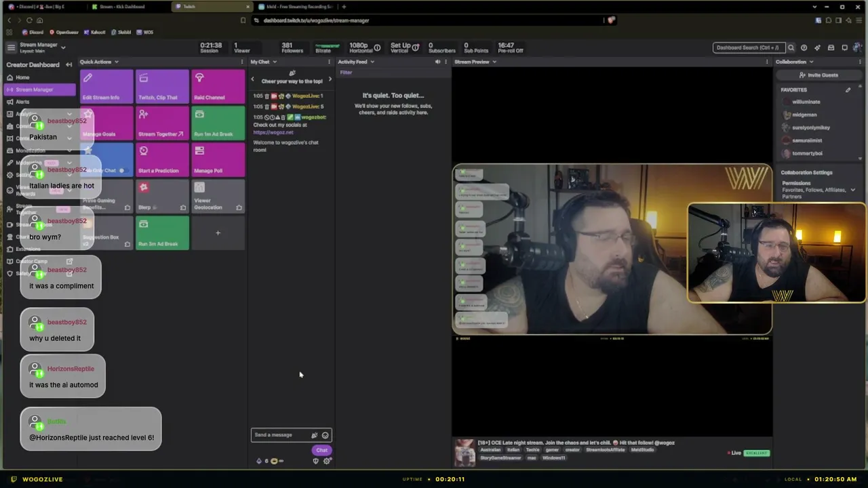Select favorite user tommertyboi
This screenshot has width=868, height=488.
click(806, 153)
